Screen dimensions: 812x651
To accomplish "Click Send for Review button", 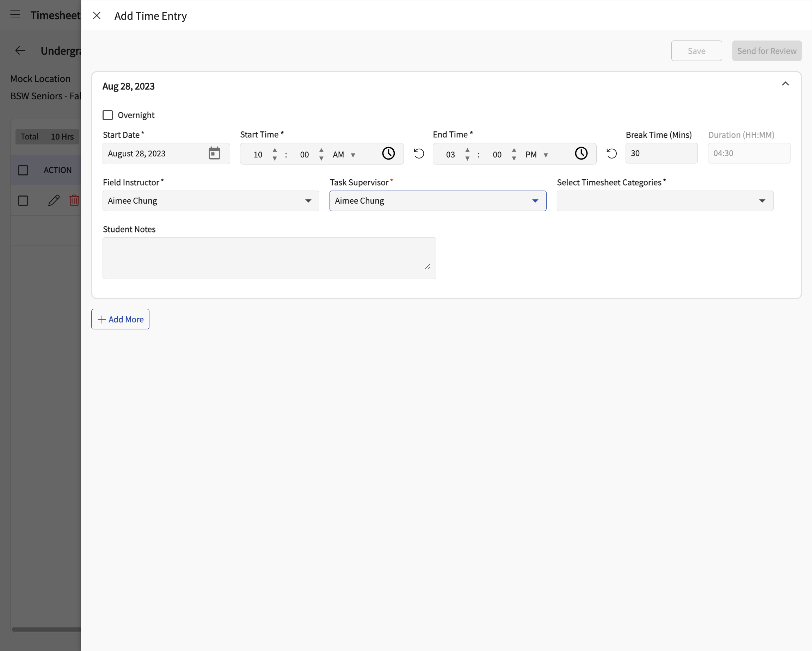I will (x=767, y=51).
